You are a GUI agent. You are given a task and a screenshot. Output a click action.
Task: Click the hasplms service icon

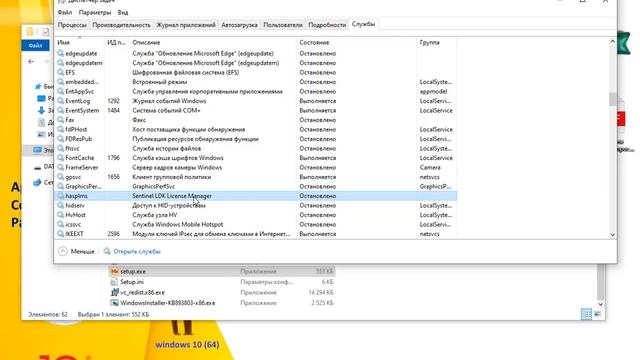point(60,196)
